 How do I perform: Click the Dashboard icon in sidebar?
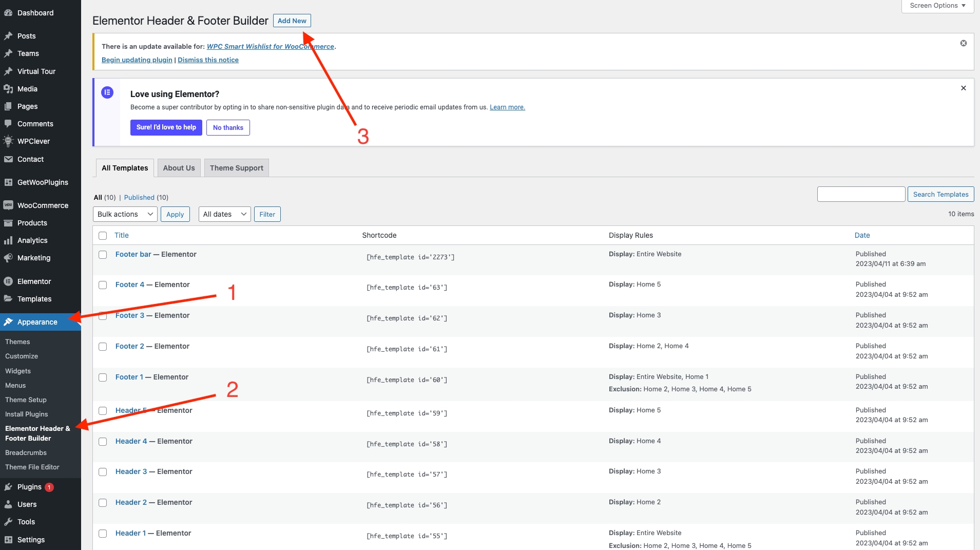pyautogui.click(x=8, y=13)
